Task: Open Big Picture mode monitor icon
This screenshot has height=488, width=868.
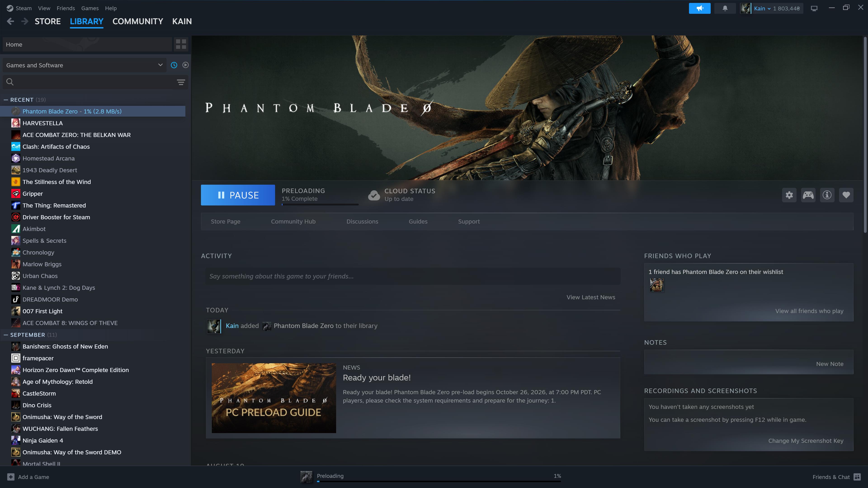Action: (x=814, y=8)
